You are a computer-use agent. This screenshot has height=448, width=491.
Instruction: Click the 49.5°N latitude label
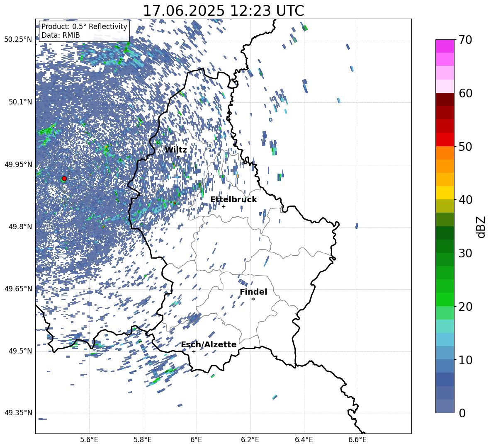[21, 351]
